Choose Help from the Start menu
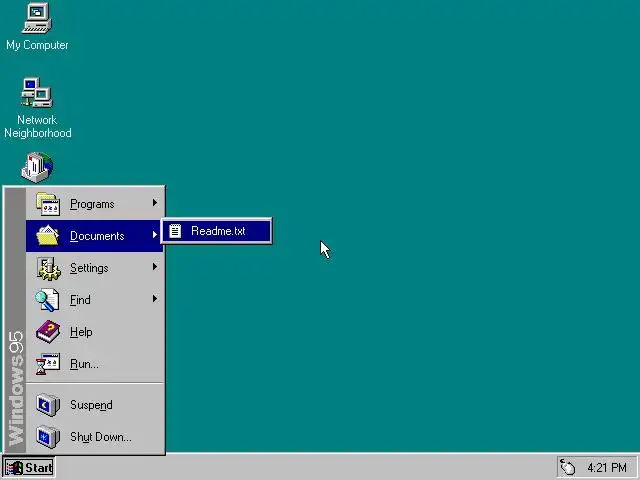The image size is (640, 480). click(95, 332)
